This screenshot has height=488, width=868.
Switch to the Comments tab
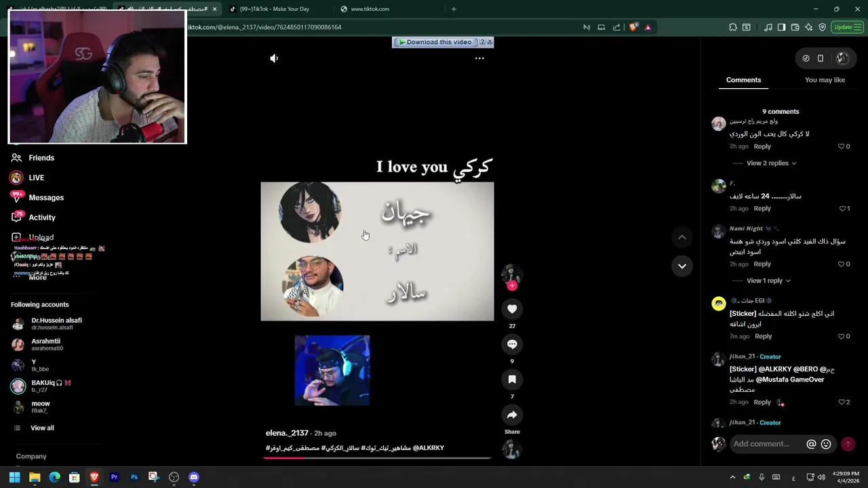click(743, 80)
